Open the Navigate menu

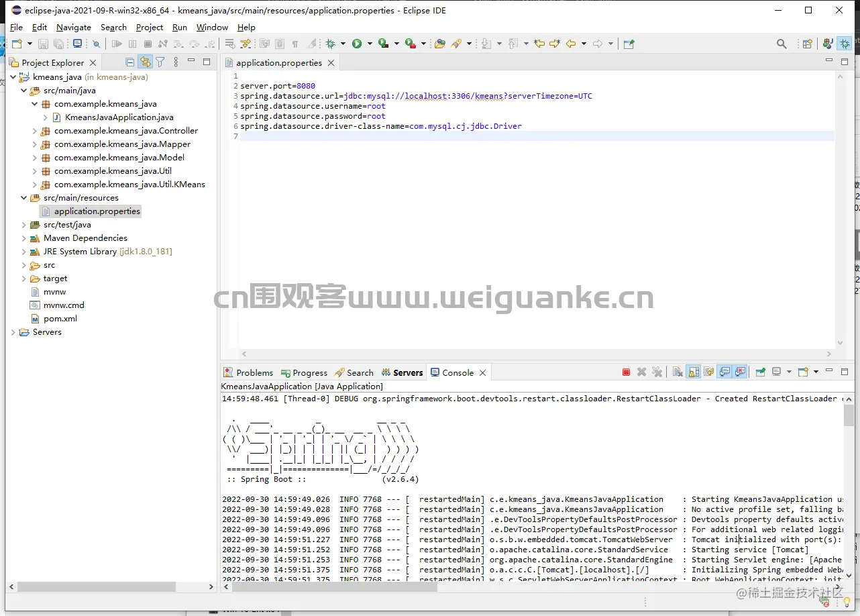click(x=74, y=28)
